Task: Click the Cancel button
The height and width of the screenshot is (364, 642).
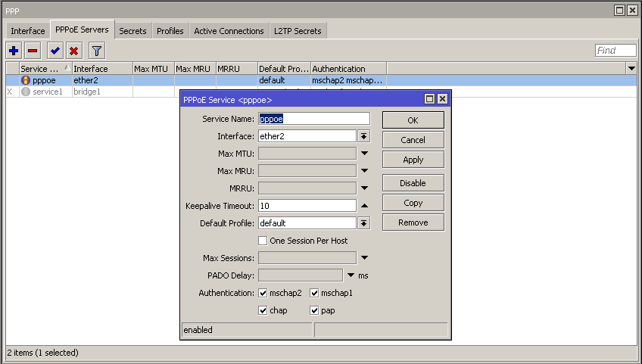Action: (413, 140)
